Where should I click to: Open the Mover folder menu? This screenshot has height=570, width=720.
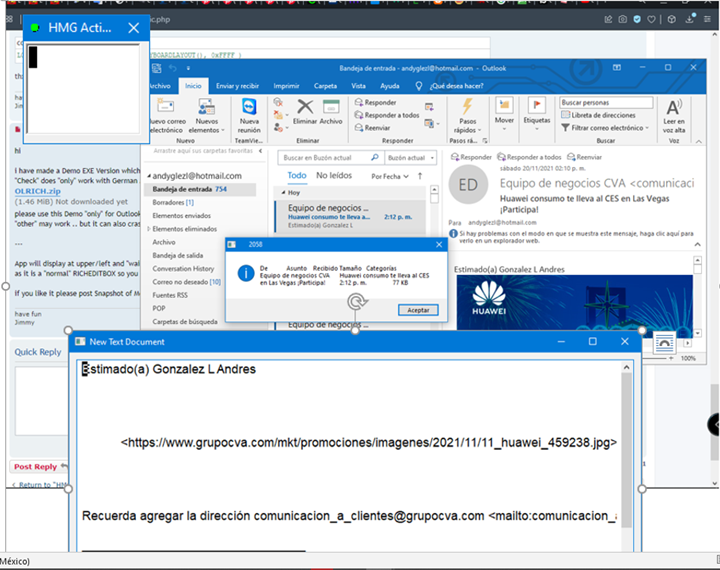tap(504, 114)
